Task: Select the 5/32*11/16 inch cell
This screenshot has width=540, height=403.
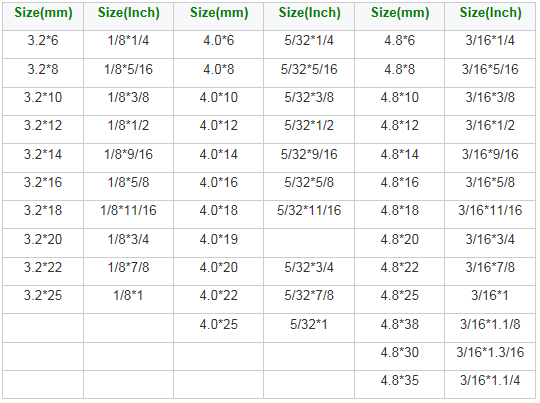Action: click(309, 214)
